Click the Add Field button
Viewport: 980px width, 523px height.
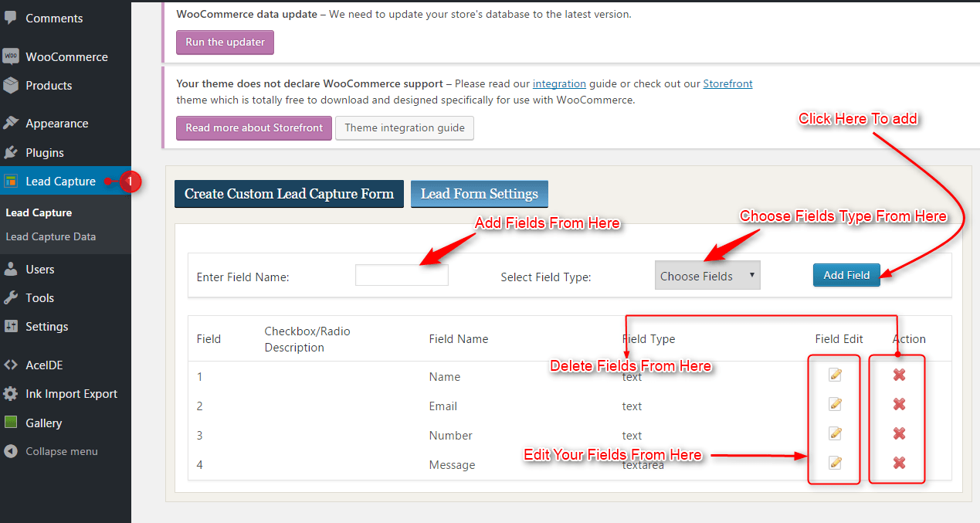(x=846, y=275)
